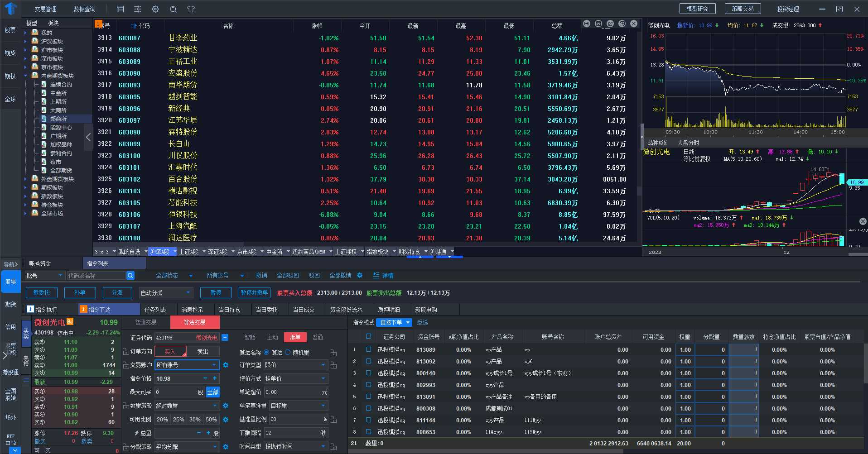This screenshot has width=868, height=454.
Task: Click the duplicate panel icon above quote table
Action: tap(622, 24)
